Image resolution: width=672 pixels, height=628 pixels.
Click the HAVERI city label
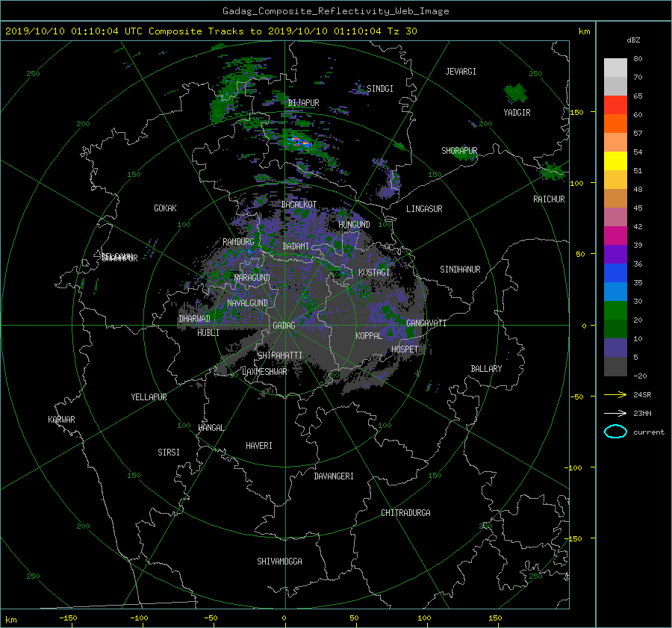pyautogui.click(x=259, y=446)
